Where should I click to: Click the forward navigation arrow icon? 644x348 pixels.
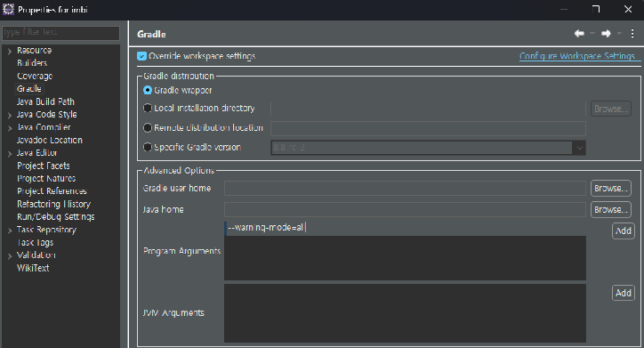606,34
